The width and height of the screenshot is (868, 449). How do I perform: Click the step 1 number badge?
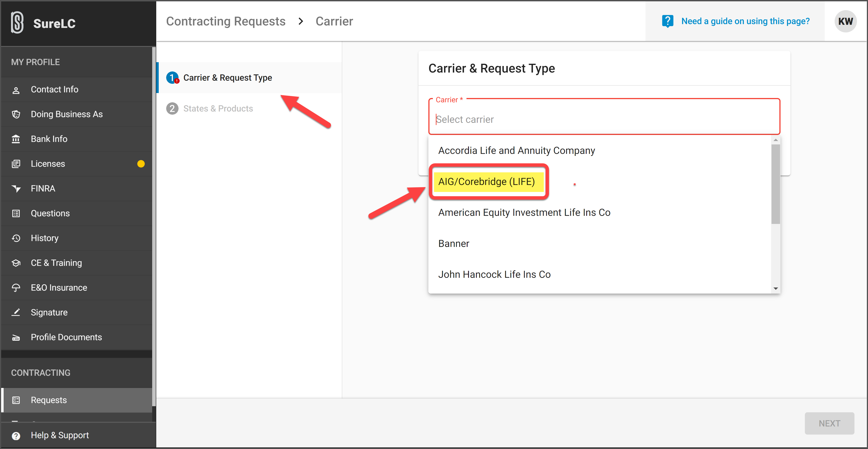pyautogui.click(x=172, y=78)
